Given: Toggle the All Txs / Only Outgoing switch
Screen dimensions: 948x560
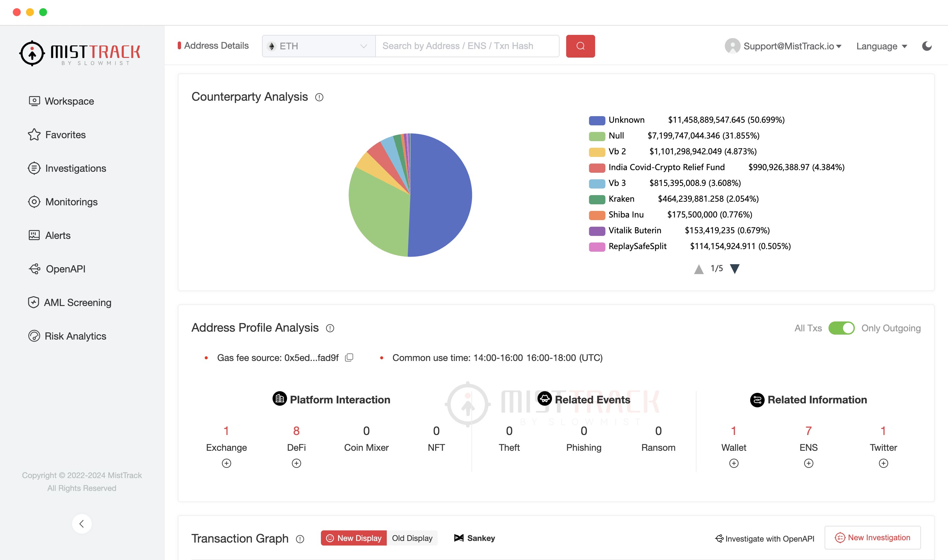Looking at the screenshot, I should 841,328.
